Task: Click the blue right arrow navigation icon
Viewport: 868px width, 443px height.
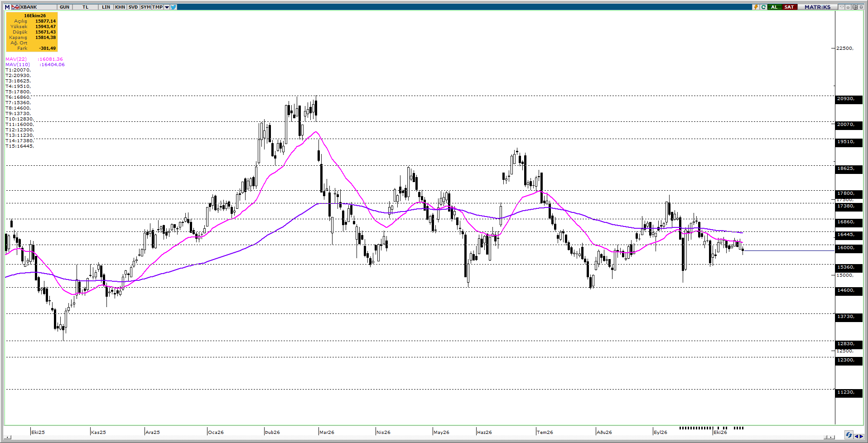Action: coord(861,436)
